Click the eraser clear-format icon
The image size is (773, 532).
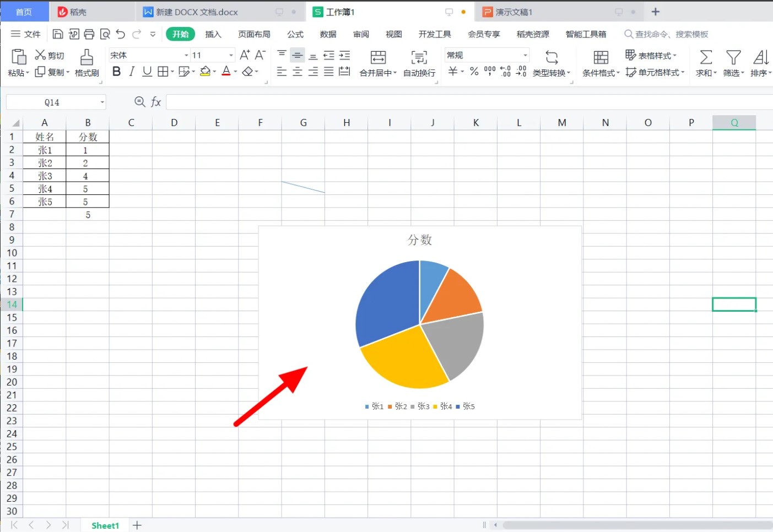[x=247, y=72]
